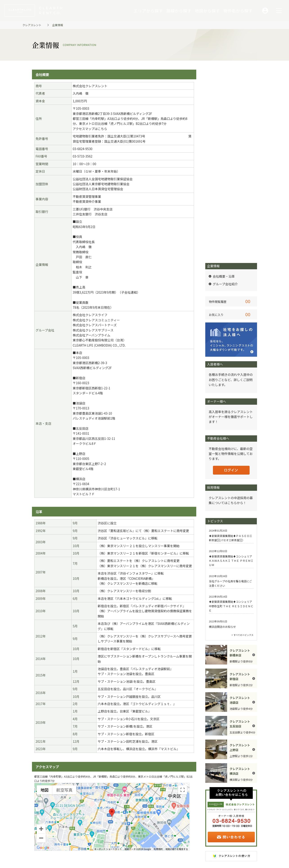Screen dimensions: 289x868
Task: Click bullet icon beside 会社概要・沿革
Action: click(x=210, y=276)
